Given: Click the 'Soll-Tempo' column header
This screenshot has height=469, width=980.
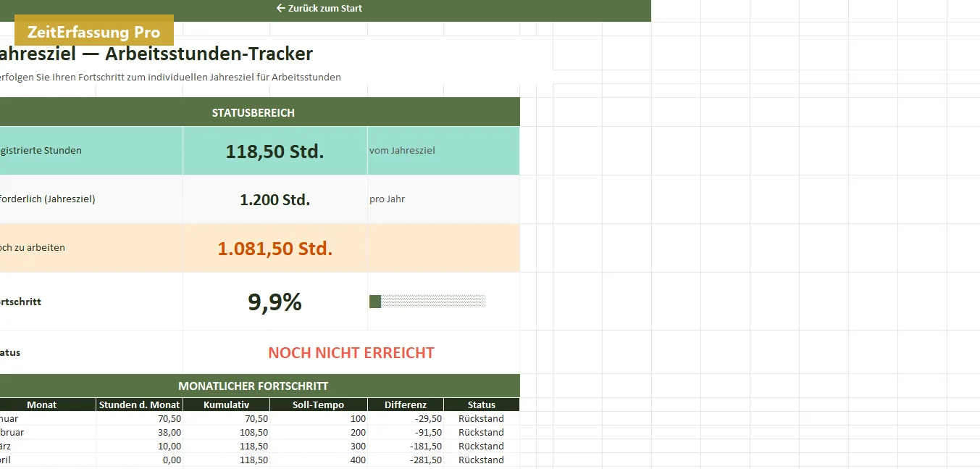Looking at the screenshot, I should point(319,404).
